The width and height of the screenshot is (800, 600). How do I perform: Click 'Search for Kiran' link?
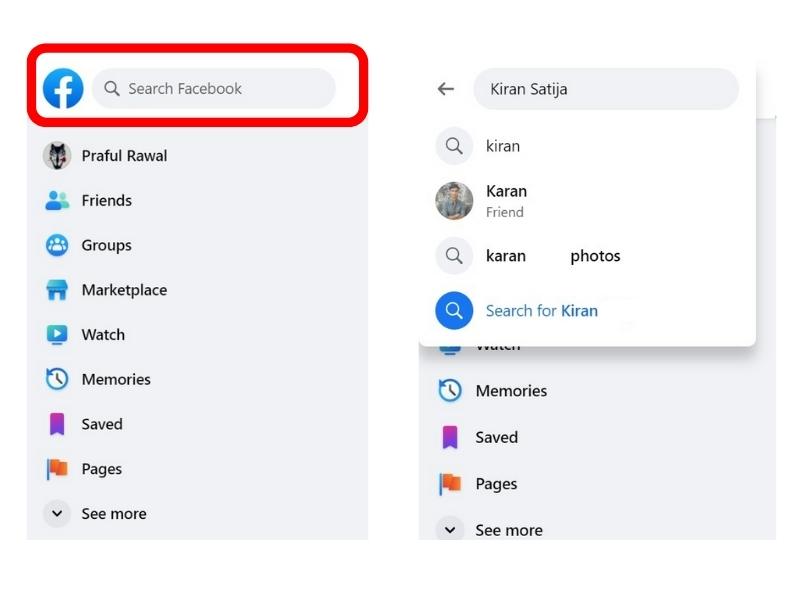[x=541, y=311]
